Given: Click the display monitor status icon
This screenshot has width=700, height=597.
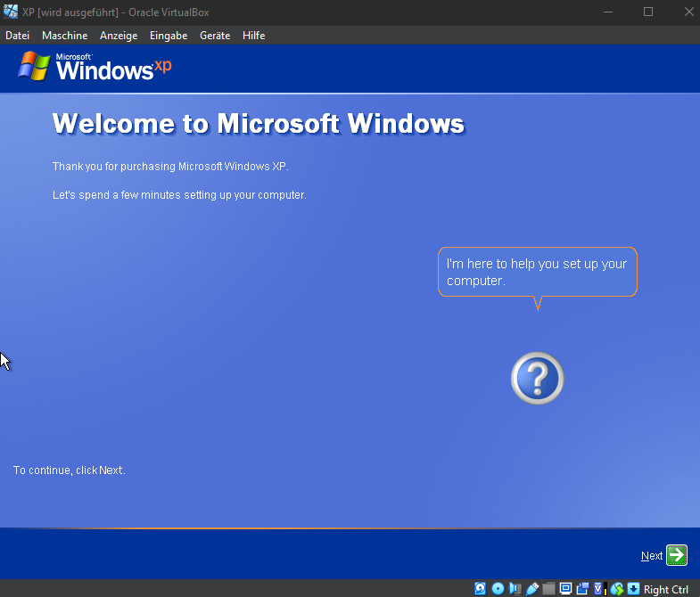Looking at the screenshot, I should click(565, 588).
